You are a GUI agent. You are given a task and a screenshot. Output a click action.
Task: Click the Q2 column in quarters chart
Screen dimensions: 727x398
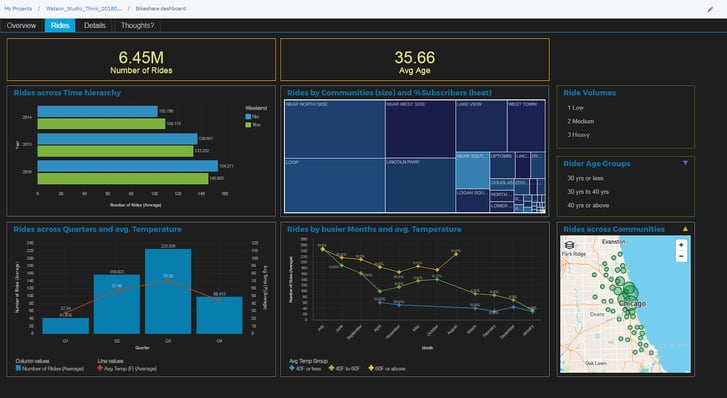117,304
